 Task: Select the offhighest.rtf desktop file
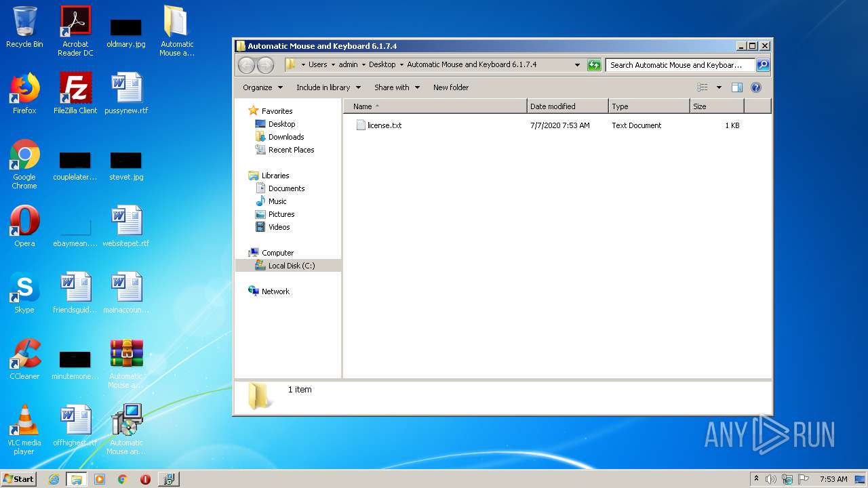pos(75,426)
